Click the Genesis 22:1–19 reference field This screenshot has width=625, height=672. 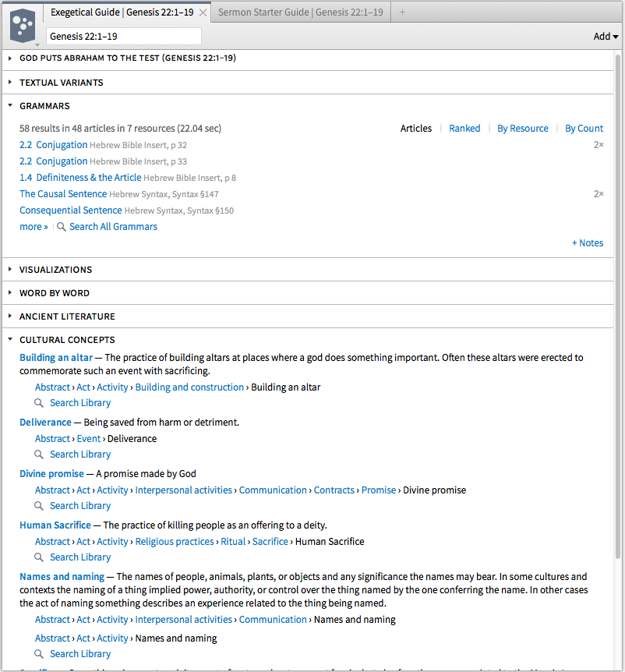click(123, 37)
